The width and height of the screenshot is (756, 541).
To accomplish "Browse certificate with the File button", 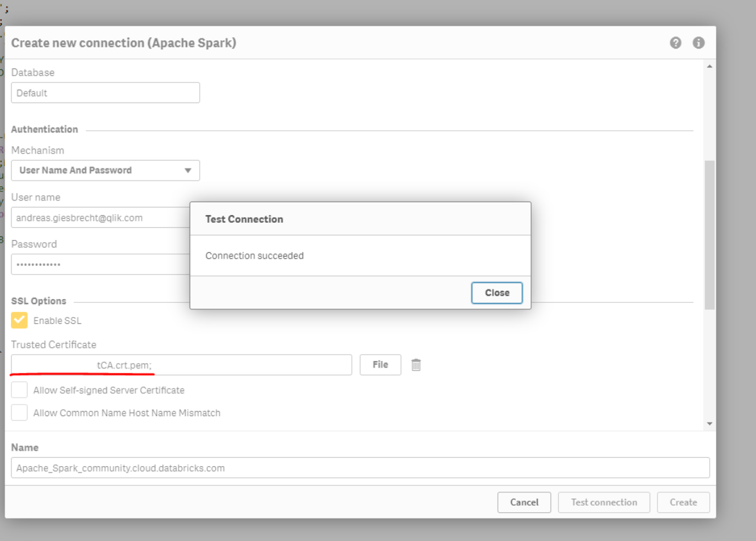I will coord(381,365).
